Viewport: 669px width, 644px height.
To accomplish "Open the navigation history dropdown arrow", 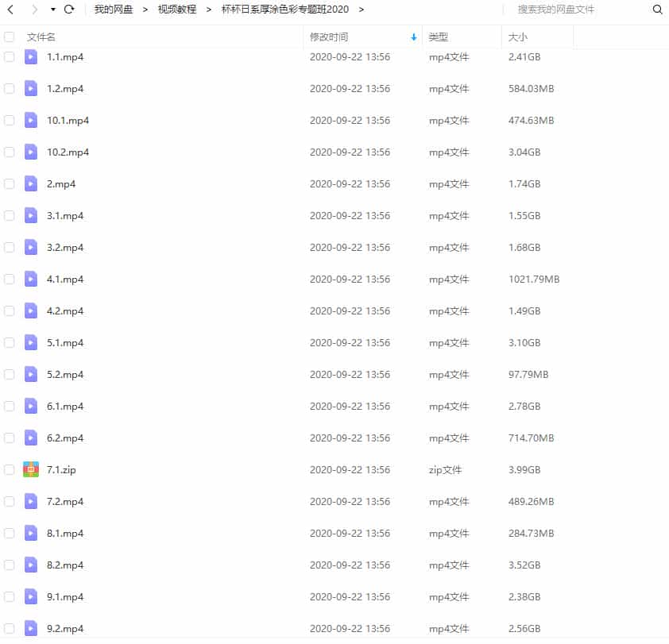I will [53, 10].
